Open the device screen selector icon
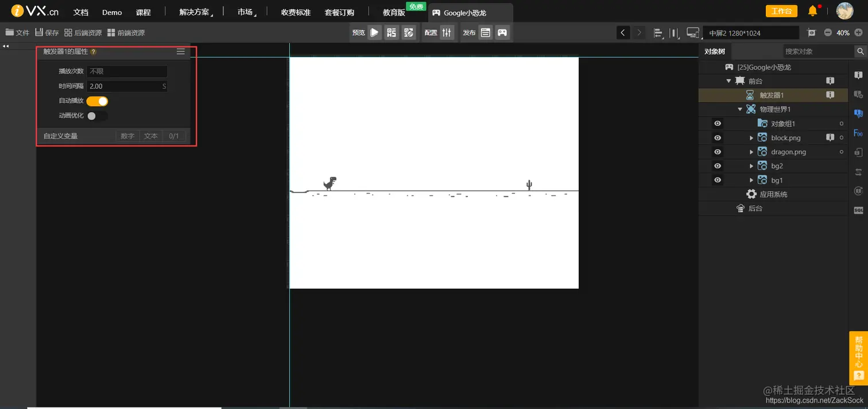868x409 pixels. 693,33
